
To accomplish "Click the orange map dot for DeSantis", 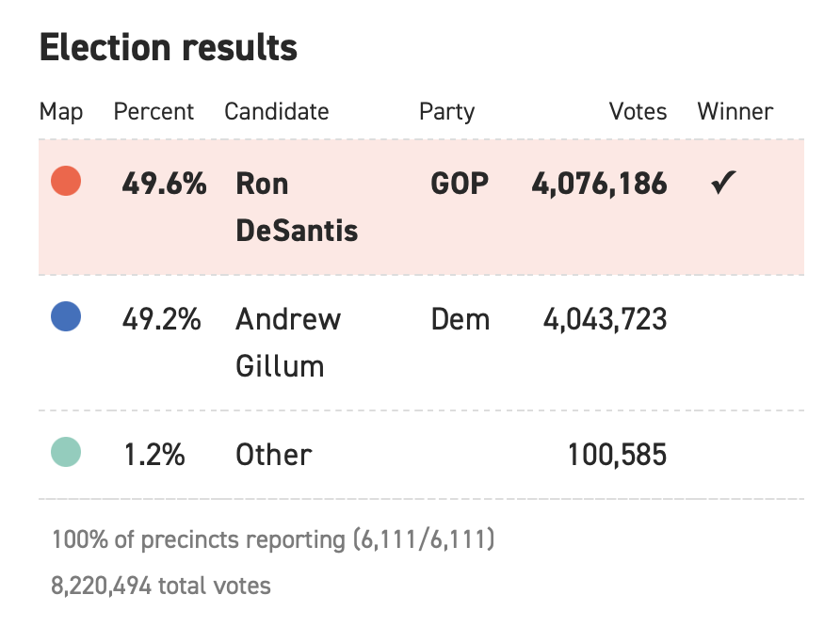I will pos(66,181).
